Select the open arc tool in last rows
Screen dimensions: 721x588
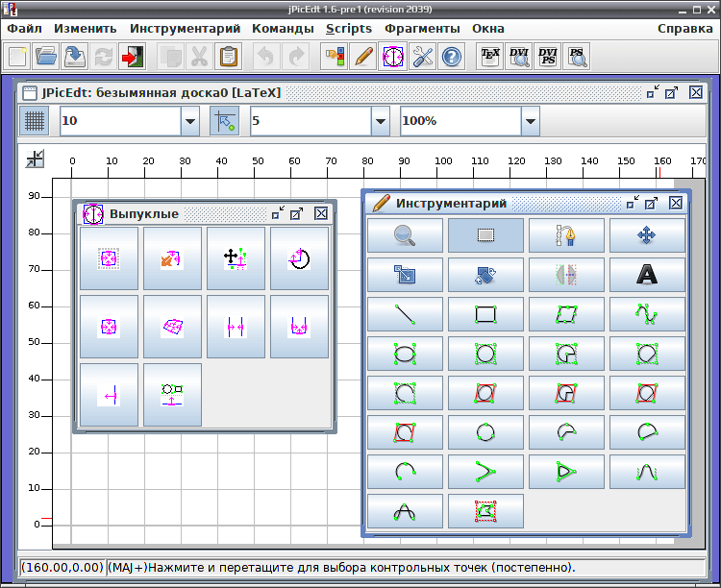405,472
